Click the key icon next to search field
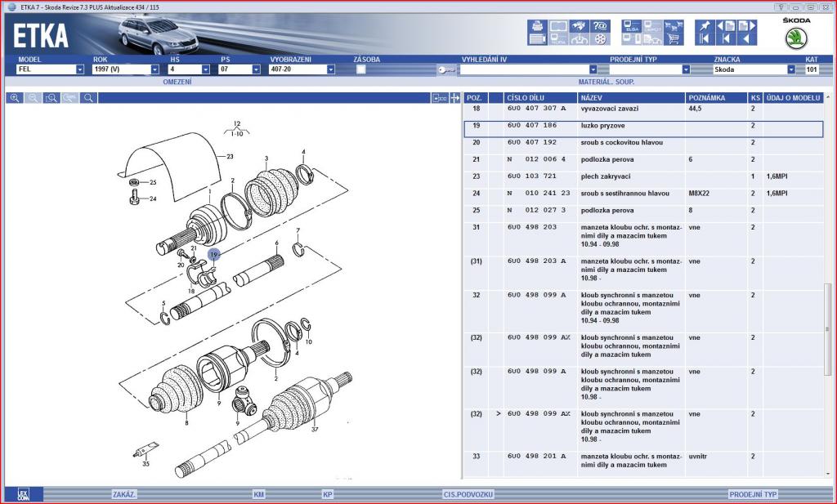The image size is (837, 504). coord(446,70)
